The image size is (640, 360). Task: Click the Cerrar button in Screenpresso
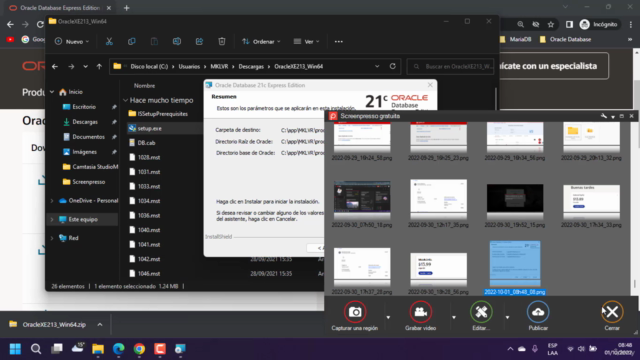pyautogui.click(x=612, y=312)
